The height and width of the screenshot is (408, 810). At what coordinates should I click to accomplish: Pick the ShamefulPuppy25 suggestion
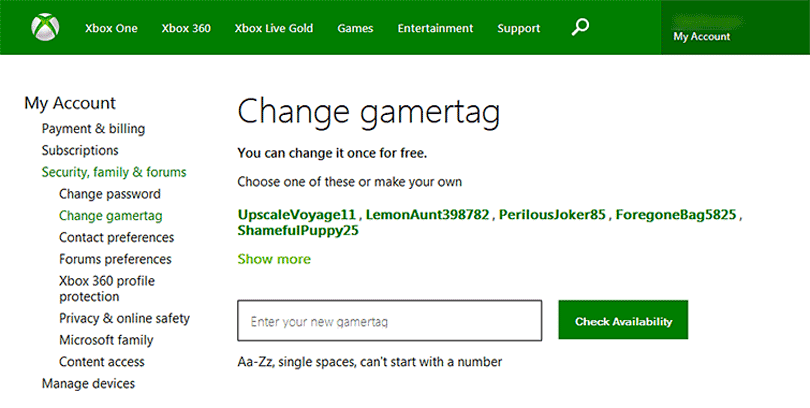point(298,230)
